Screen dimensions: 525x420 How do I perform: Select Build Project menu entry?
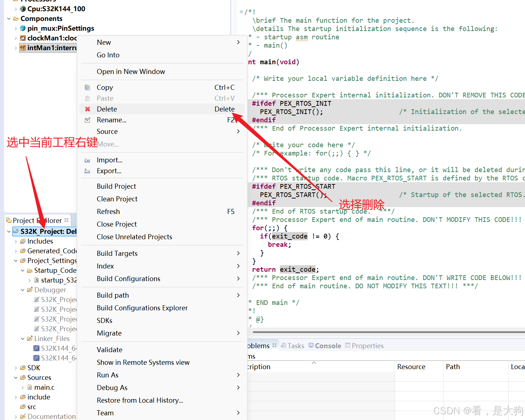(162, 186)
